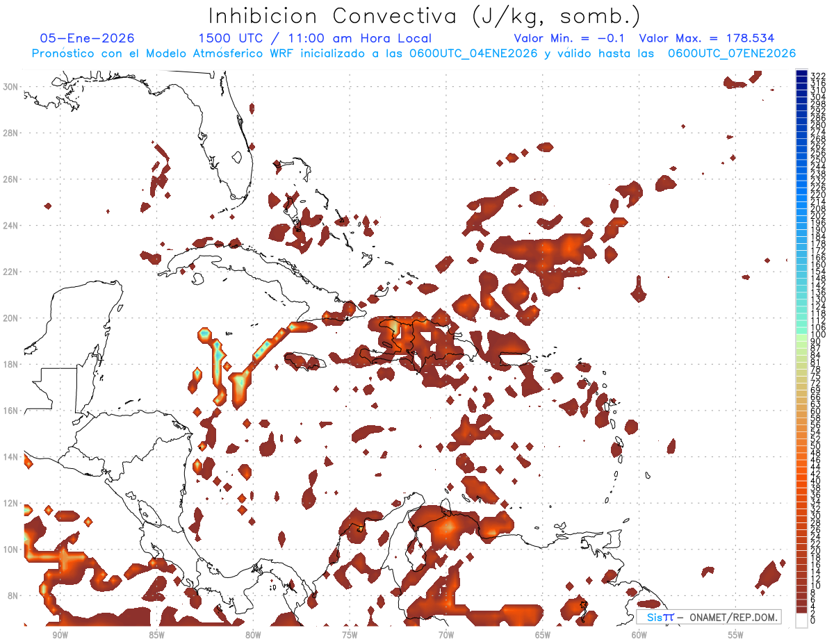Click the 130 label on the color scale
The image size is (834, 644).
pos(818,299)
